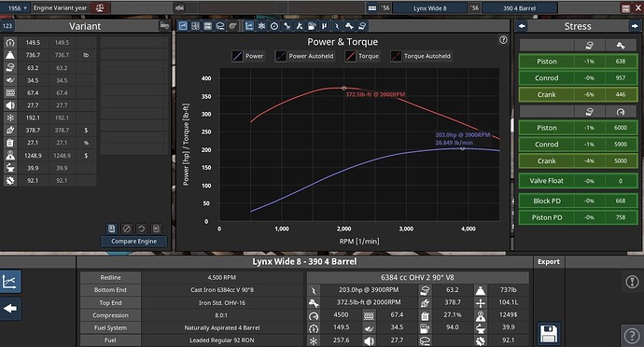Select the Conrod RPM stress row 5900
This screenshot has width=644, height=347.
coord(579,145)
